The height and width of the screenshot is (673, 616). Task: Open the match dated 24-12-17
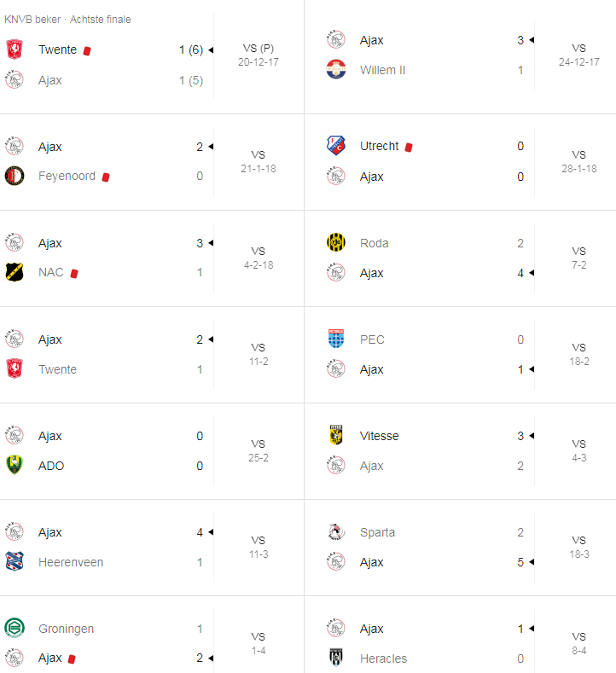578,55
